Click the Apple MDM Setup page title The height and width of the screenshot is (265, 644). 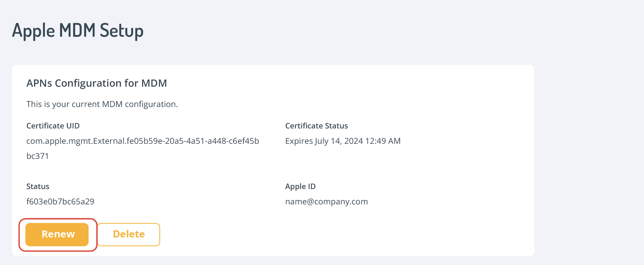click(x=78, y=30)
